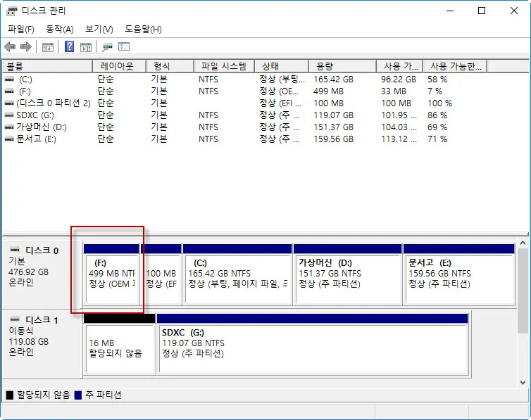Viewport: 531px width, 420px height.
Task: Select the 문서고 (E:) partition block
Action: coord(459,274)
